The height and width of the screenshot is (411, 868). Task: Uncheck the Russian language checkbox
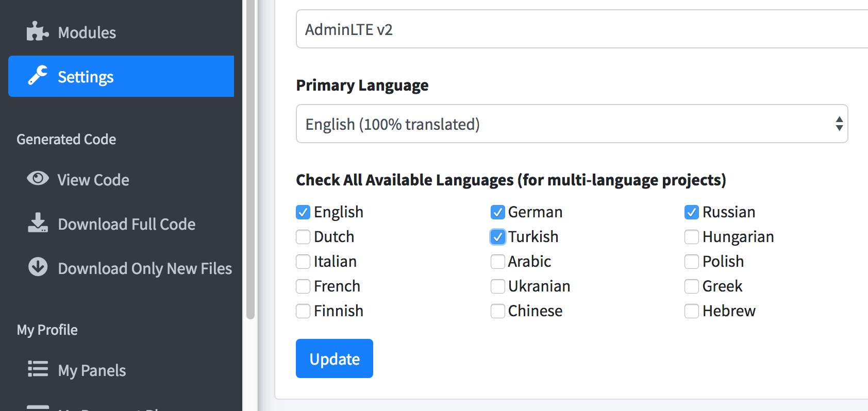pos(692,212)
